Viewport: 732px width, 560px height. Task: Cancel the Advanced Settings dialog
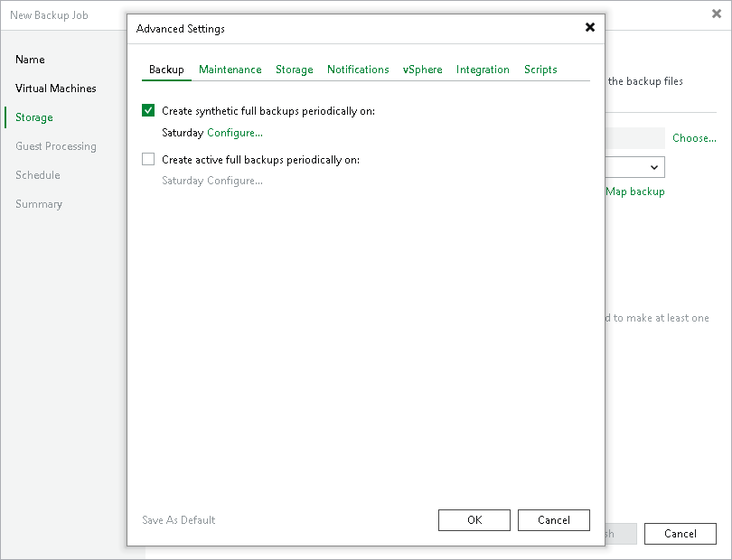coord(553,519)
